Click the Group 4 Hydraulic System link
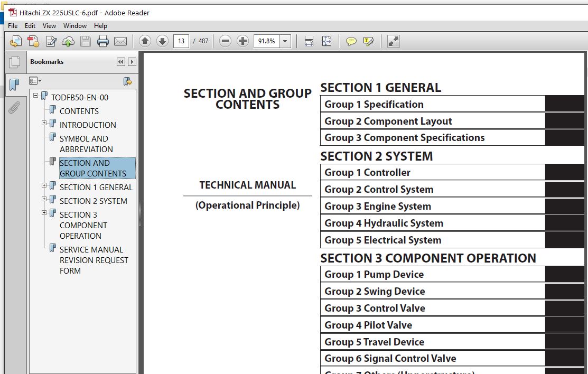The image size is (588, 374). (x=384, y=223)
